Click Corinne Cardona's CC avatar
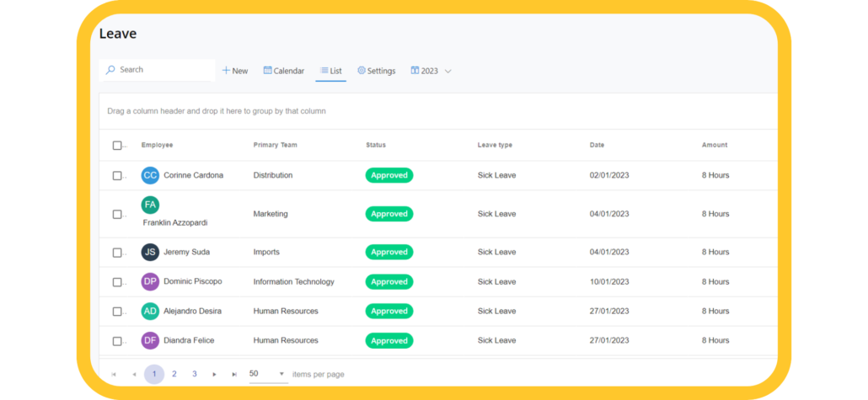This screenshot has height=400, width=868. (150, 175)
